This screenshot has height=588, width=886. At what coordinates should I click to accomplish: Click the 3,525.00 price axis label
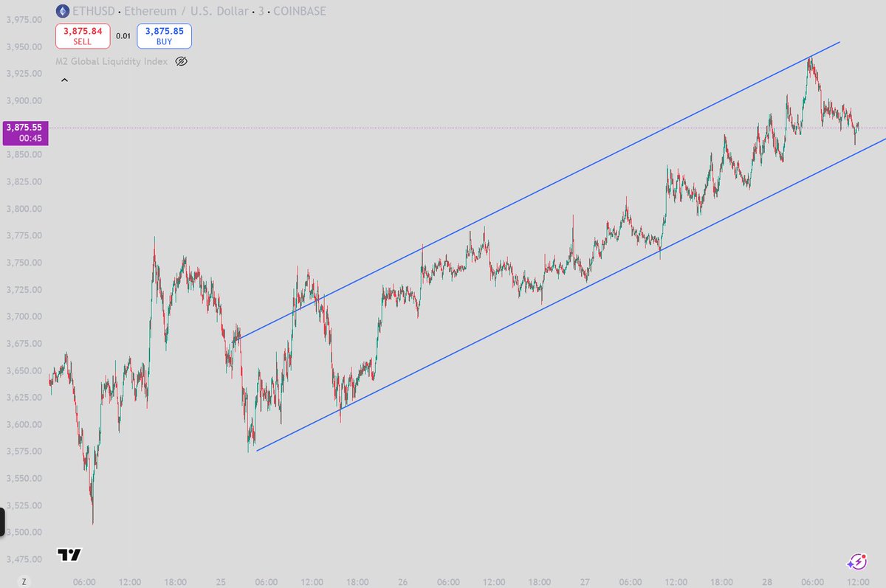[x=24, y=505]
